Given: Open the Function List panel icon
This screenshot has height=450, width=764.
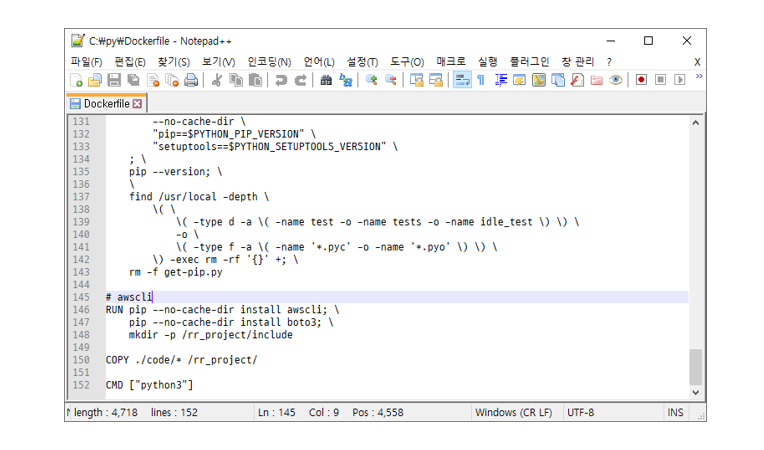Looking at the screenshot, I should click(x=577, y=80).
